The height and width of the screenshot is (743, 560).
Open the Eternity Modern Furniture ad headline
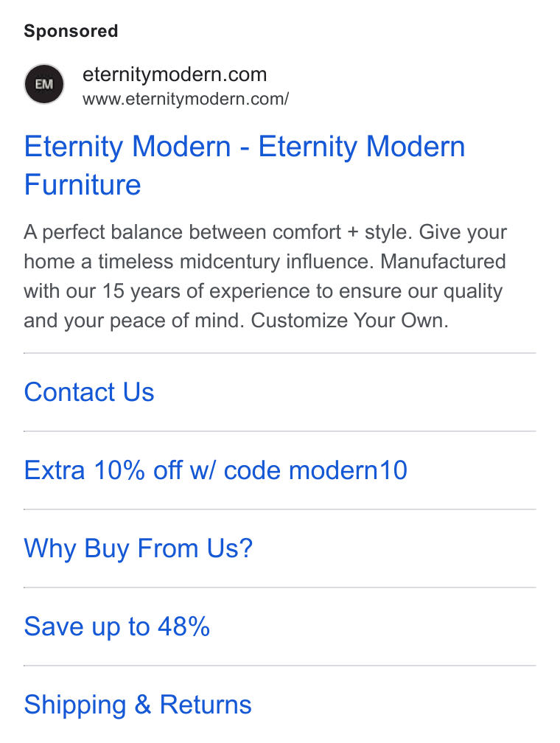click(x=245, y=165)
